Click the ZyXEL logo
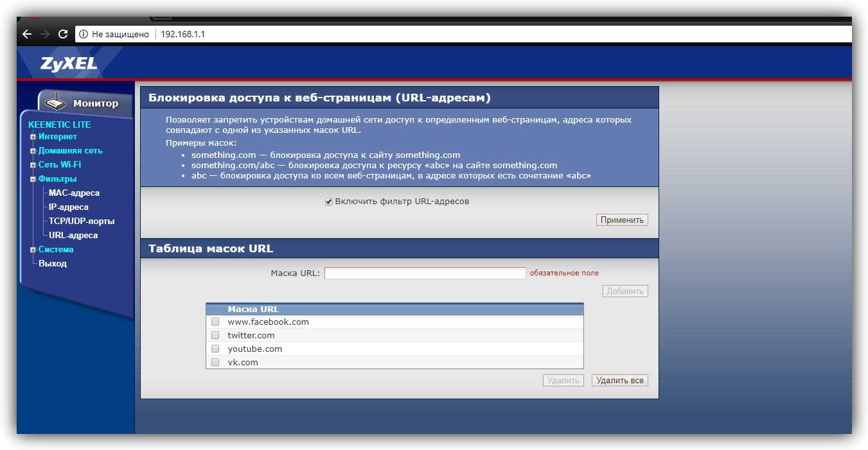 coord(69,64)
